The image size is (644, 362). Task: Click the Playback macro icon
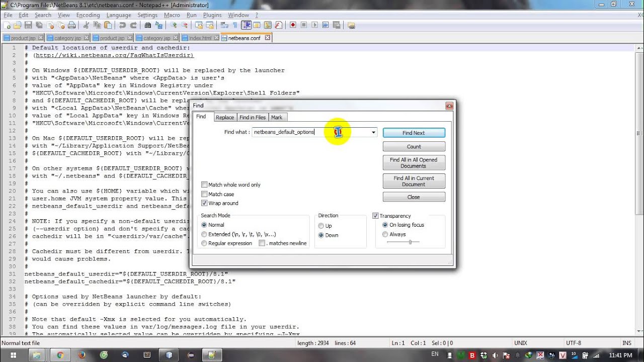pos(314,25)
